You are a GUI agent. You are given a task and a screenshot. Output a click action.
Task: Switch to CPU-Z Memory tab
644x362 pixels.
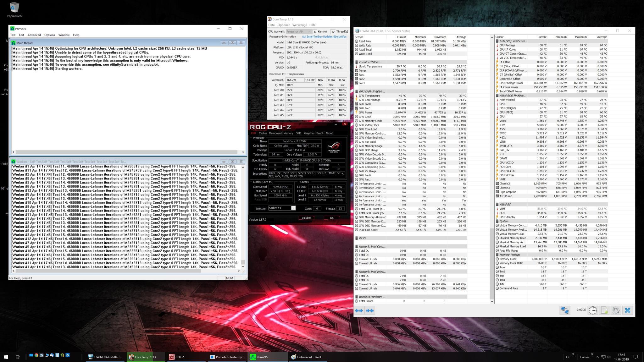[x=288, y=133]
